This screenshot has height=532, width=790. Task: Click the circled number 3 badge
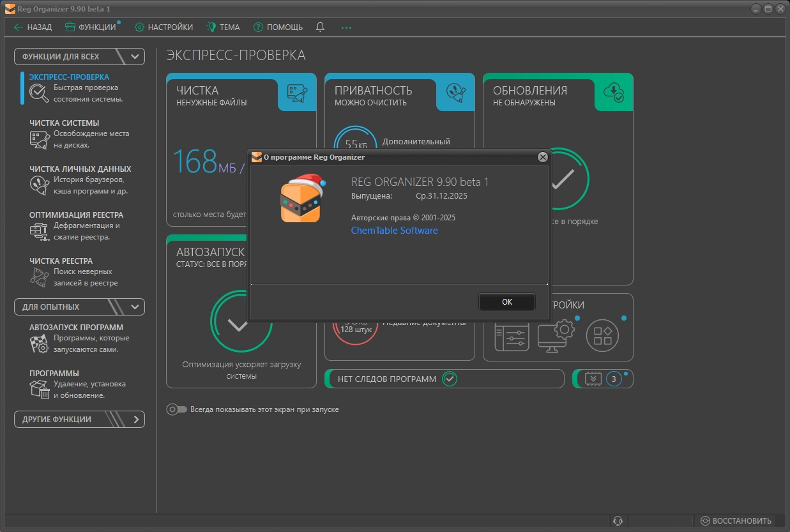[x=614, y=379]
